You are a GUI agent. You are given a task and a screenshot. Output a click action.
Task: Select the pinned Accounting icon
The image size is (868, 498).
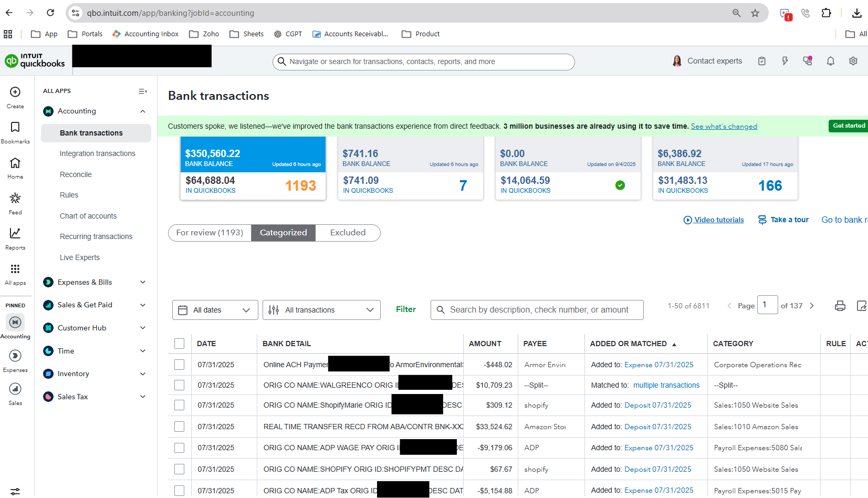point(15,322)
